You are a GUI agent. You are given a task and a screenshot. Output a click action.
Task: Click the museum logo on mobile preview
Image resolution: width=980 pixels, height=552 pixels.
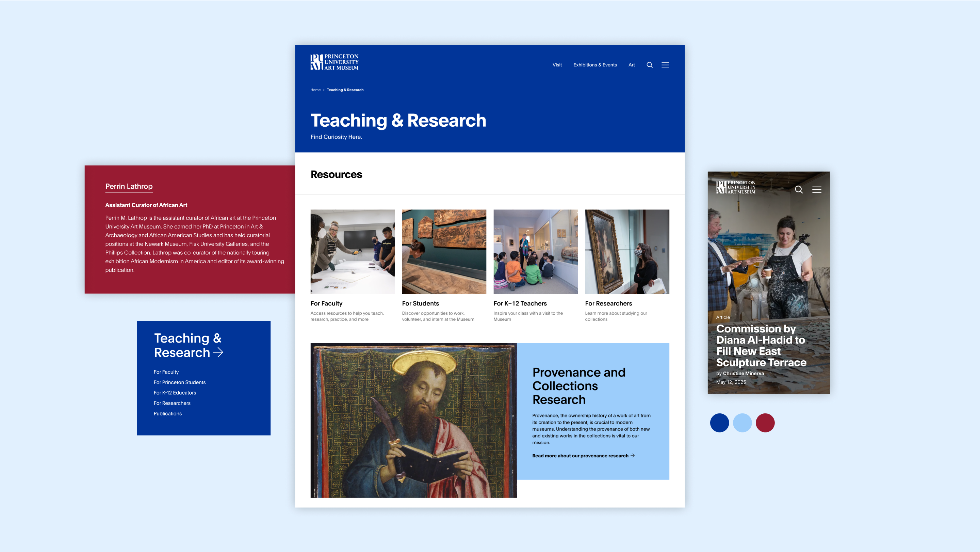735,187
